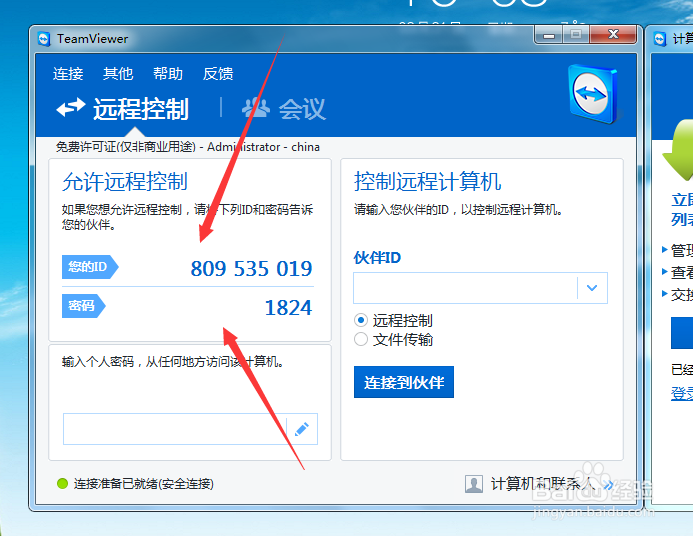Minimize the TeamViewer window

click(549, 35)
